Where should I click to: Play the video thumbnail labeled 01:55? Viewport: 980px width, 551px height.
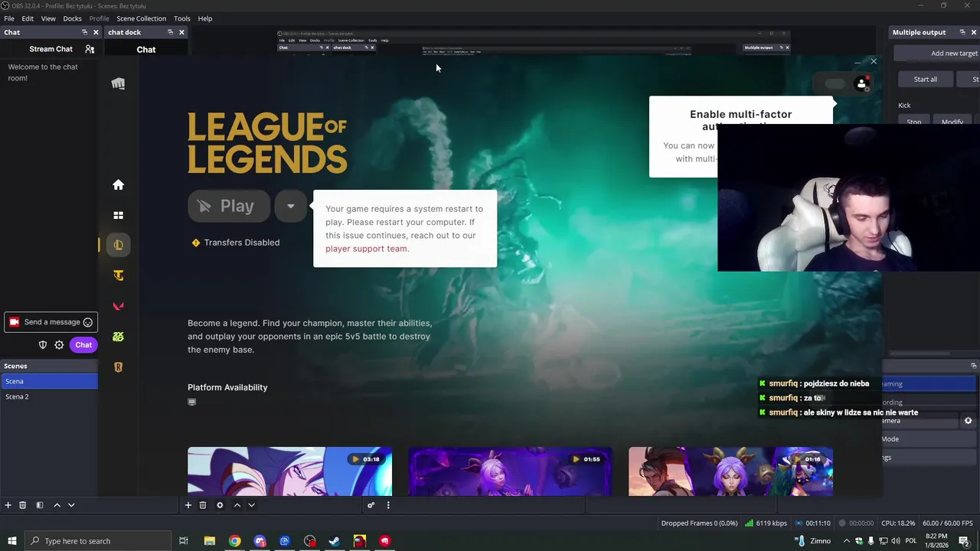coord(510,471)
